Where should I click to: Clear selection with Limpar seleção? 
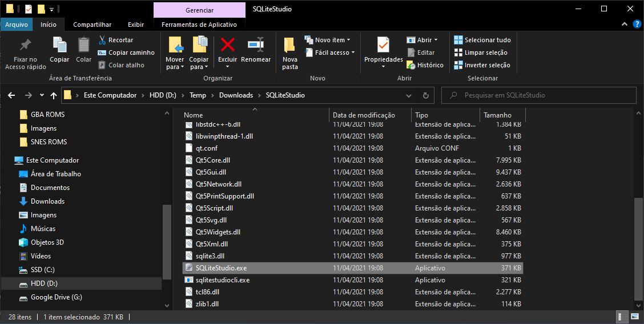(x=481, y=52)
